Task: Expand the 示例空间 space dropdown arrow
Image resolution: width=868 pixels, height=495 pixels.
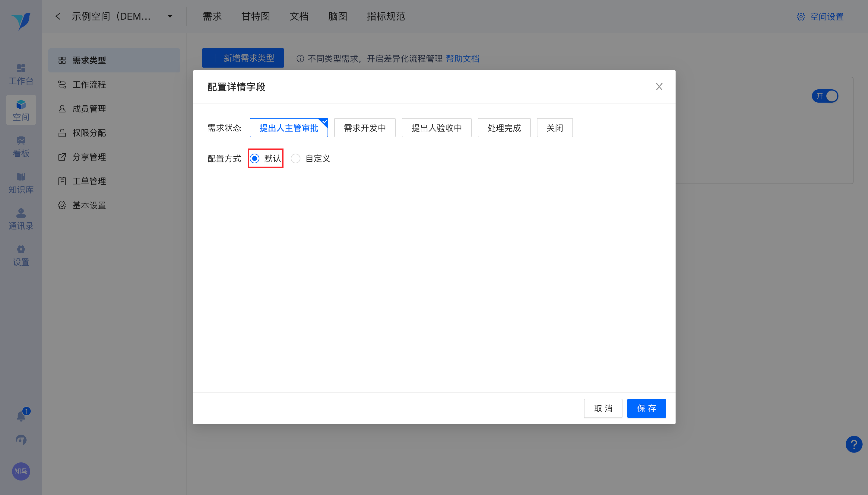Action: pyautogui.click(x=170, y=16)
